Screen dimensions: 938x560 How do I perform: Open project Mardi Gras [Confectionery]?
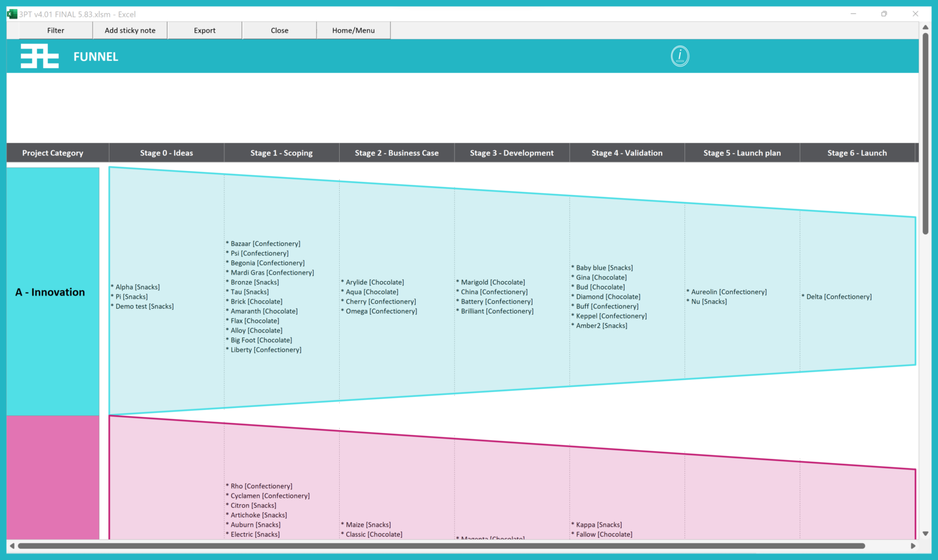point(270,272)
